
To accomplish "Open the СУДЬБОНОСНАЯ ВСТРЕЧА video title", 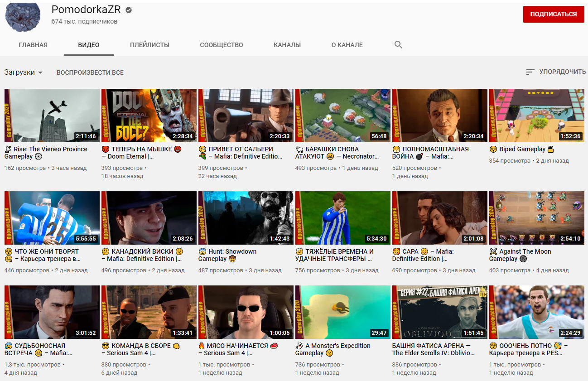I will pos(39,349).
